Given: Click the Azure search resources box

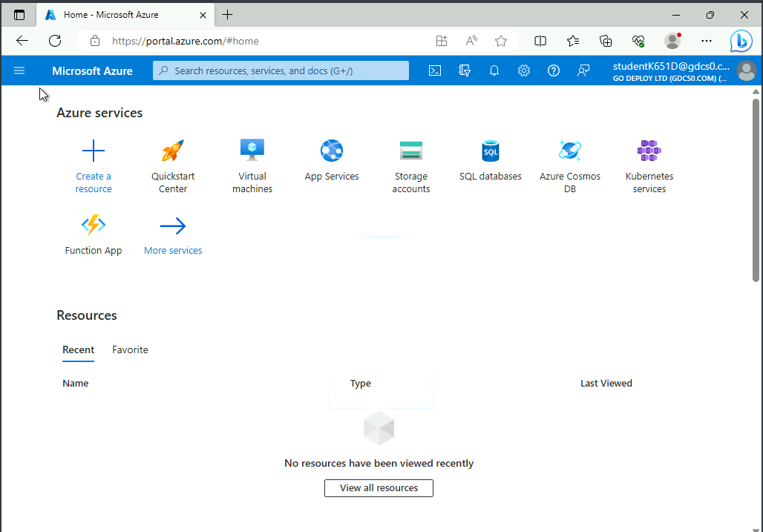Looking at the screenshot, I should (x=281, y=70).
